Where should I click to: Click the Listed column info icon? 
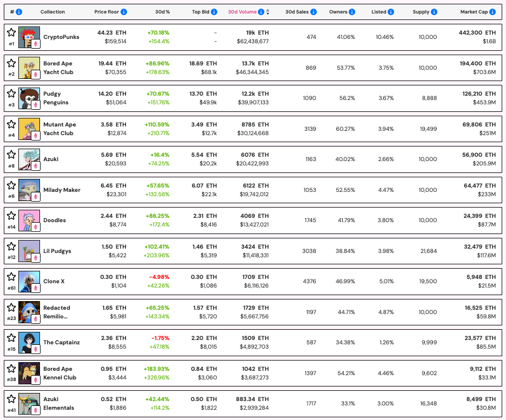click(391, 11)
